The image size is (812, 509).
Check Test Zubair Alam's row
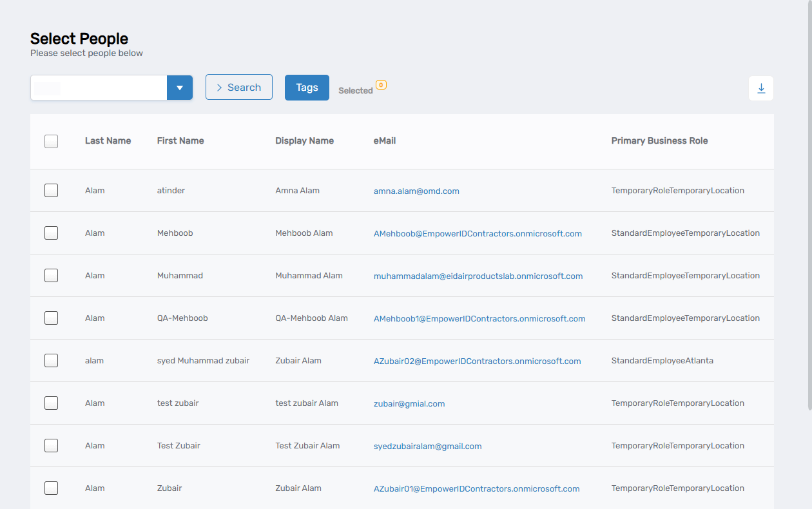point(51,445)
